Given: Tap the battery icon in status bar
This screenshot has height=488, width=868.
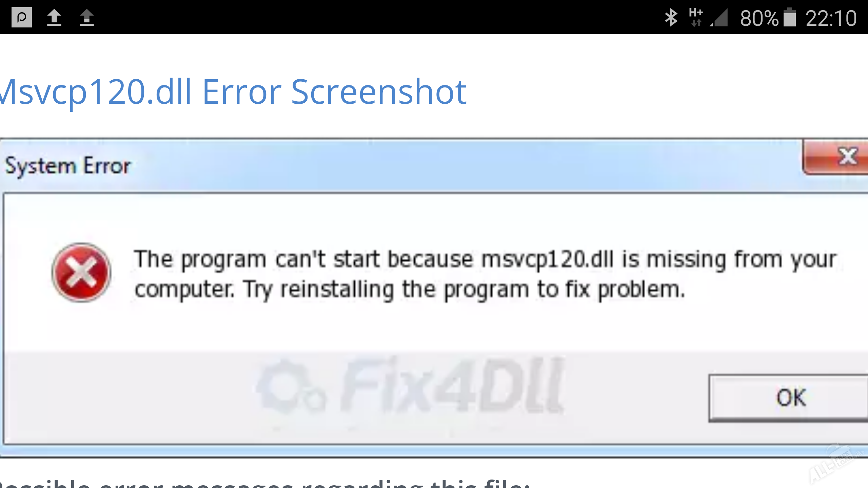Looking at the screenshot, I should coord(790,17).
